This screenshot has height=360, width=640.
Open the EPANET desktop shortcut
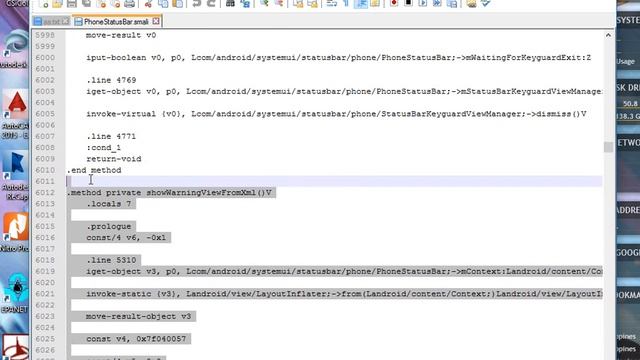15,293
